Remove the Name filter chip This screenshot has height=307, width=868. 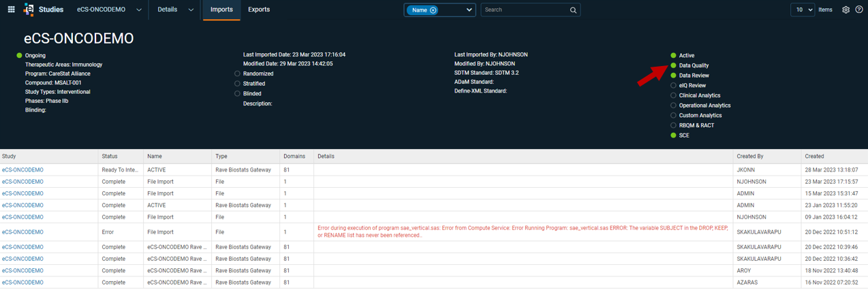[433, 10]
